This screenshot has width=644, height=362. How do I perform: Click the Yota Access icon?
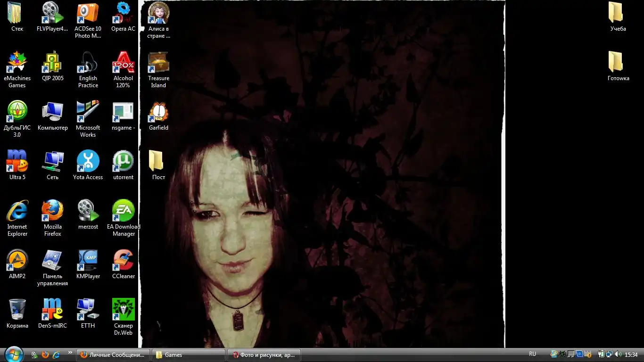[x=88, y=162]
